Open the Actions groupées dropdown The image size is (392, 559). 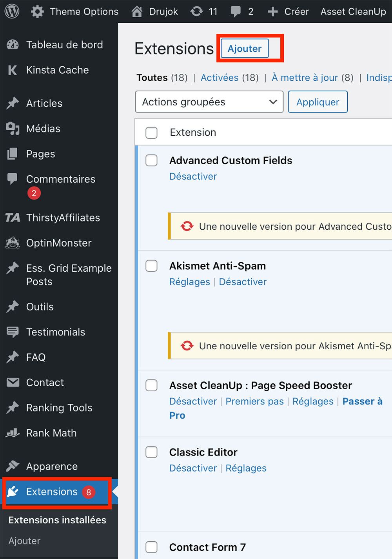coord(209,102)
